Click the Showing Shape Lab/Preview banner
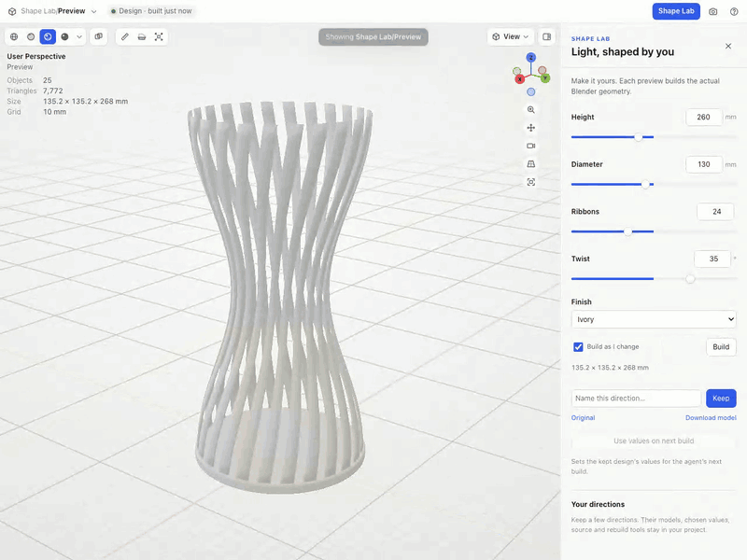 (x=373, y=36)
